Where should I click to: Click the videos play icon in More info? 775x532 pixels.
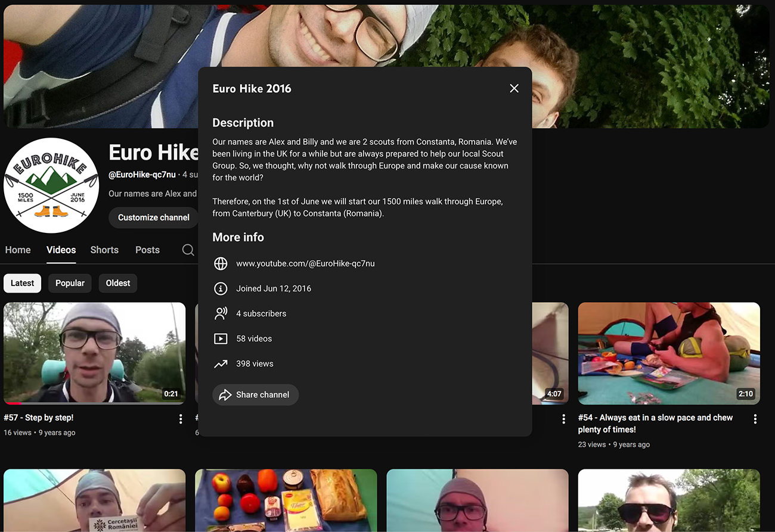coord(221,338)
